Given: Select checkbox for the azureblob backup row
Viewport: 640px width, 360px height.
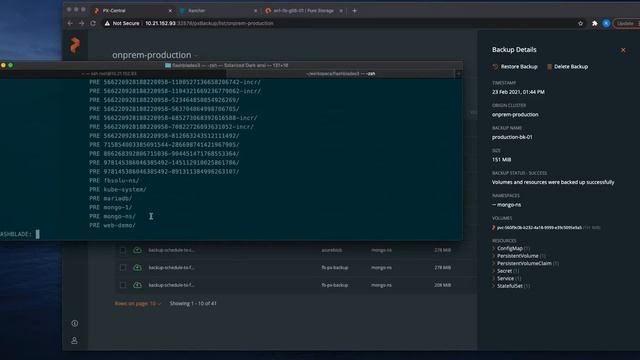Looking at the screenshot, I should click(123, 250).
